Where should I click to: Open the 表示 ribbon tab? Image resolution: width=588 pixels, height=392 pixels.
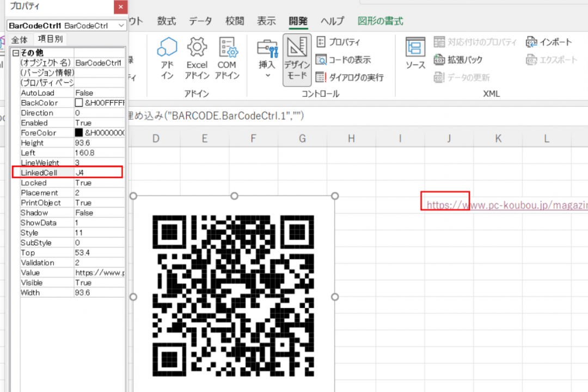tap(266, 21)
